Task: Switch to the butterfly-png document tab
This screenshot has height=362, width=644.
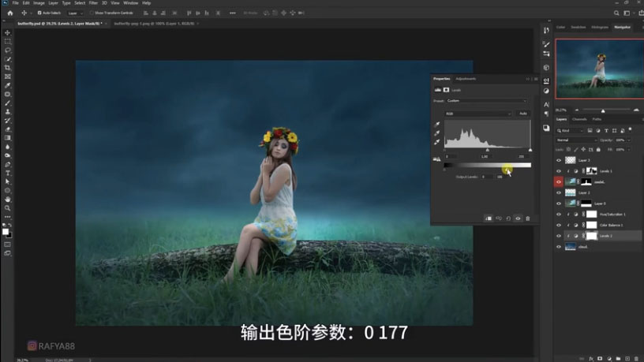Action: pos(154,24)
